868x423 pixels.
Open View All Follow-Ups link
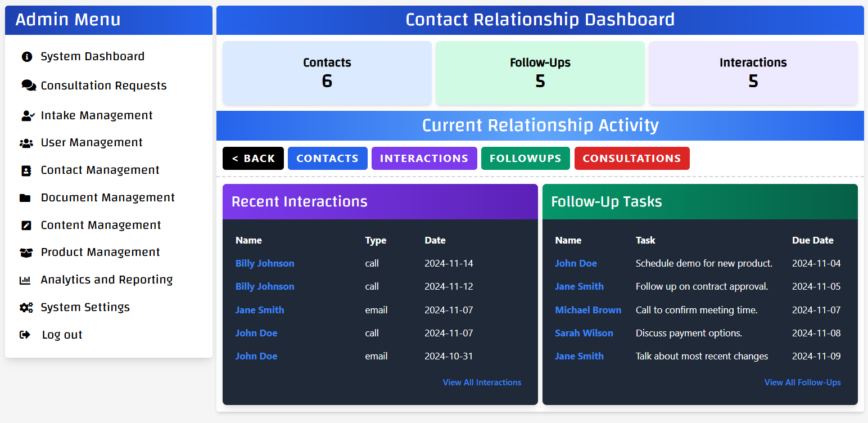(x=802, y=382)
